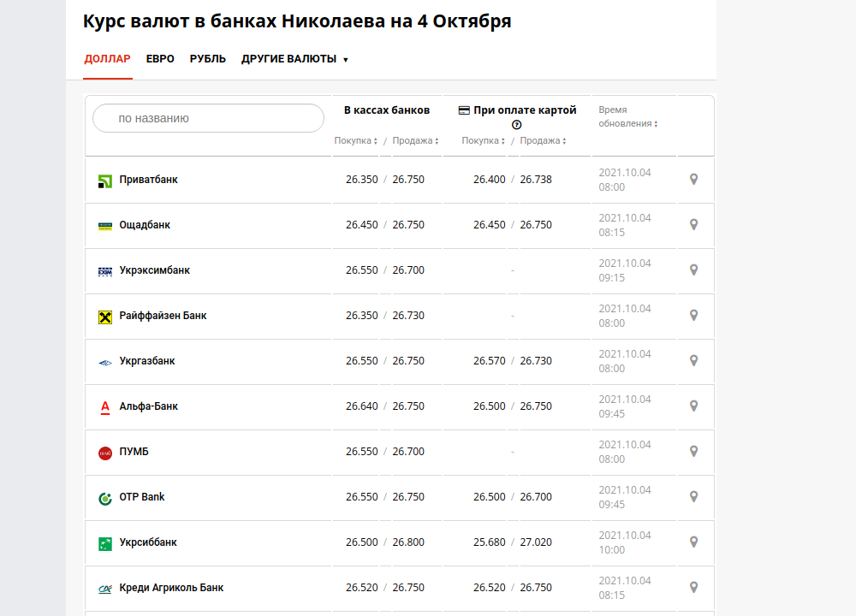
Task: Open the Укргазбанк bank link
Action: pos(147,361)
